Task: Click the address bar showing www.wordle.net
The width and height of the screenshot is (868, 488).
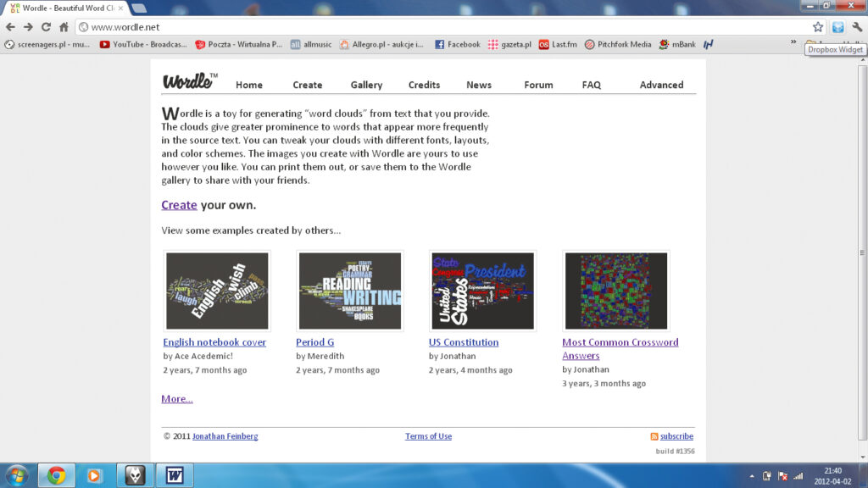Action: click(441, 27)
